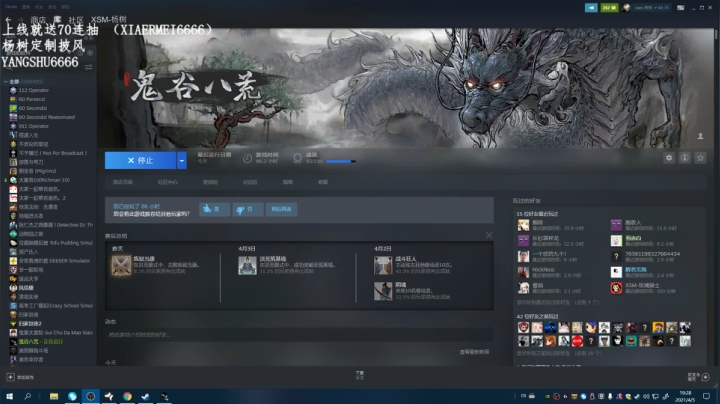Screen dimensions: 720x404
Task: Click the add game plus icon
Action: (x=10, y=377)
